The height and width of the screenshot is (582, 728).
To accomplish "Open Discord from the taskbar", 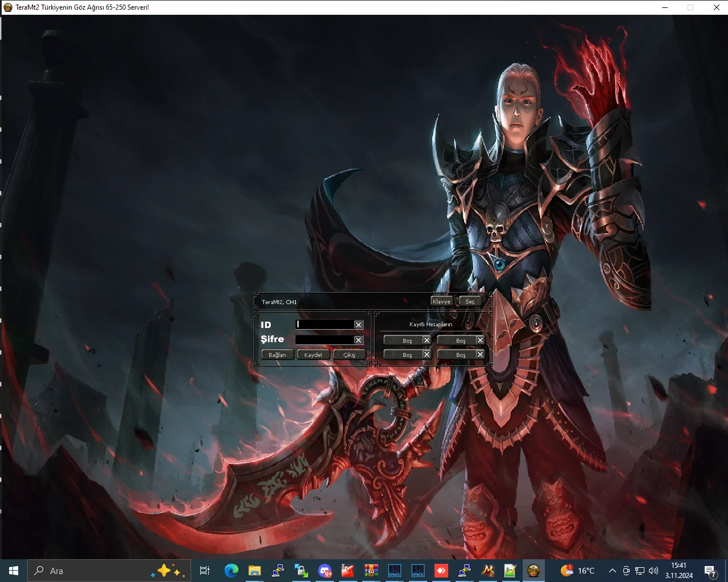I will [324, 571].
